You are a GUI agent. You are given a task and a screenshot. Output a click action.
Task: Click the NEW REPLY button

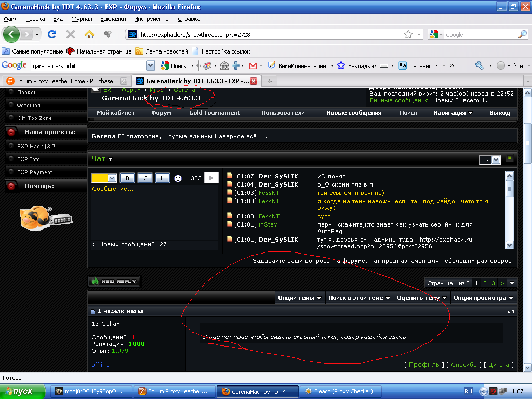click(x=114, y=281)
